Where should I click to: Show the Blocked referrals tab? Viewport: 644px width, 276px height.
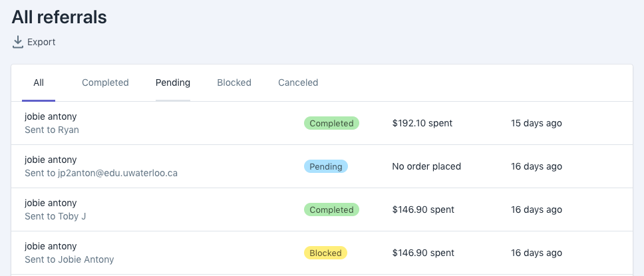[234, 83]
